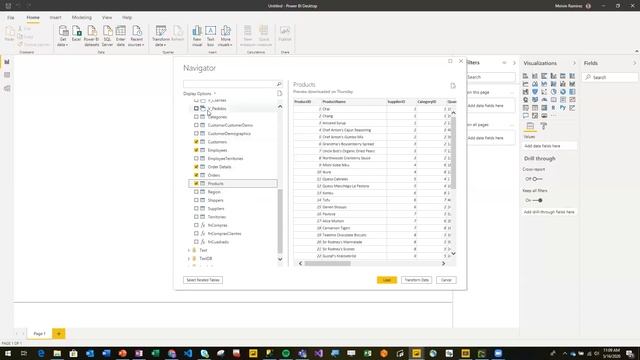The height and width of the screenshot is (360, 640).
Task: Open the Fields well tab icon
Action: [x=530, y=126]
